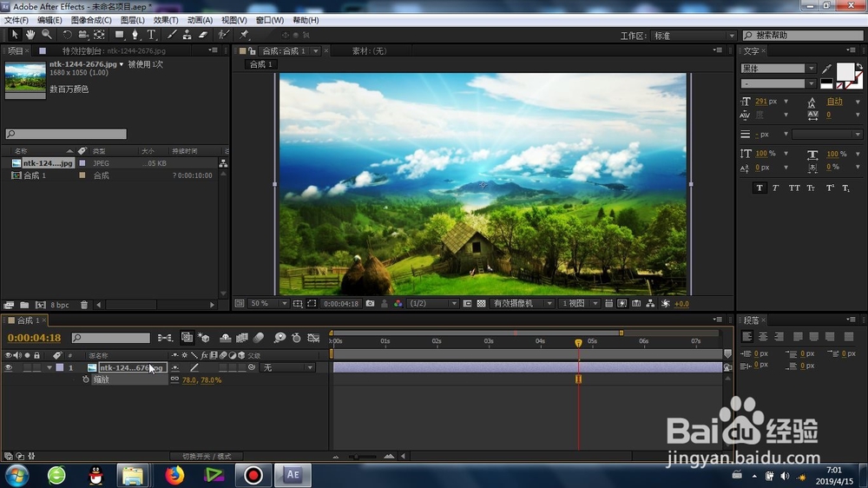
Task: Select the Clone Stamp tool
Action: tap(187, 35)
